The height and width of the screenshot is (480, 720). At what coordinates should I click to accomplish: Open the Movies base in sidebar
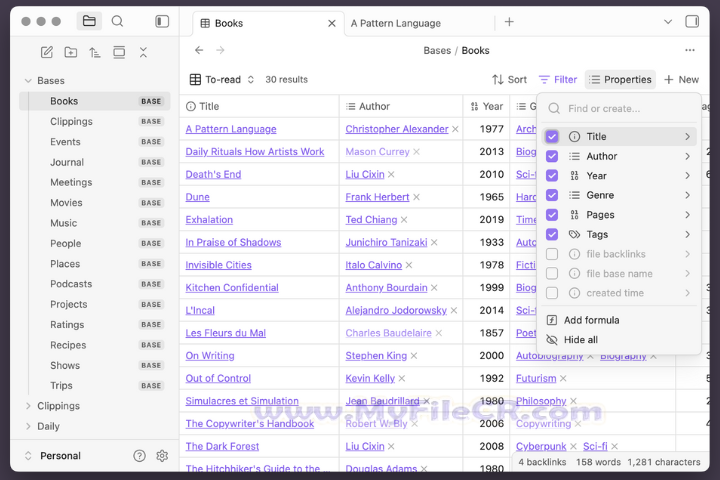click(95, 203)
